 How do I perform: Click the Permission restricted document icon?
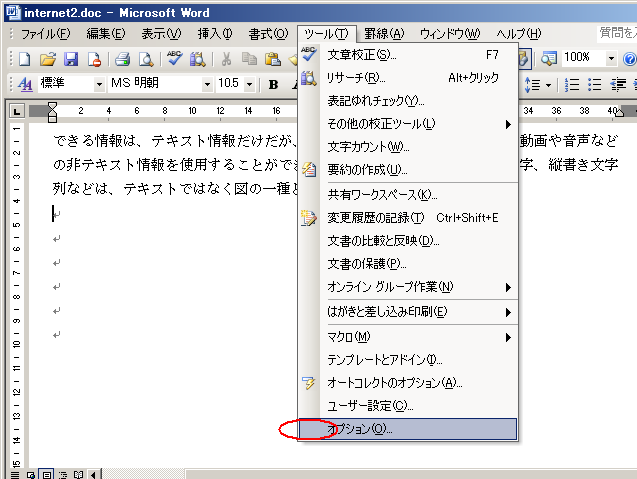click(94, 59)
